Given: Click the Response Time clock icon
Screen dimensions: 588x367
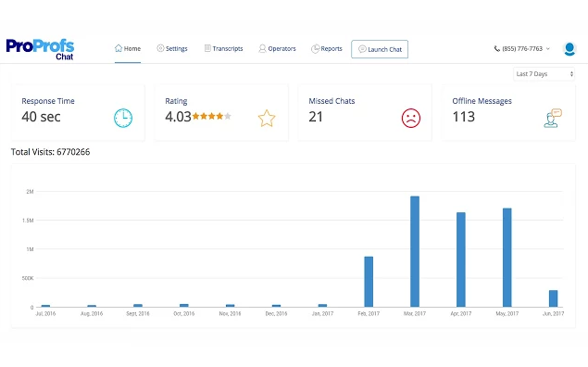Looking at the screenshot, I should point(123,119).
